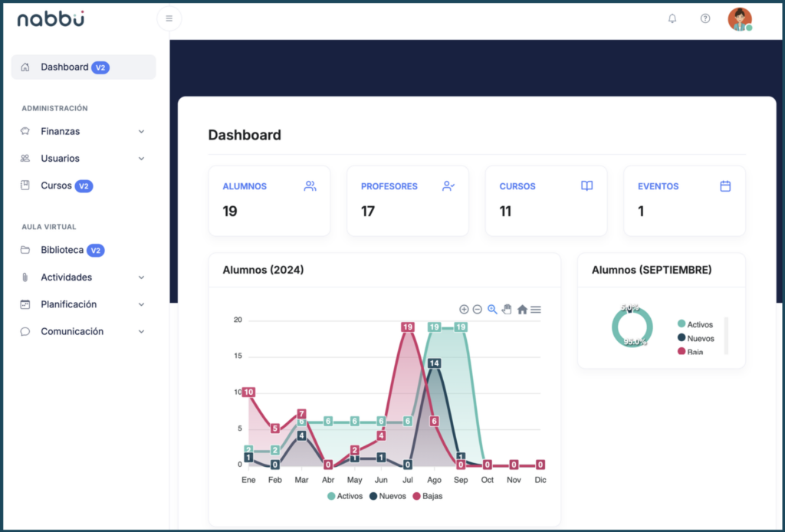Collapse sidebar with the toggle button
Image resolution: width=785 pixels, height=532 pixels.
point(169,19)
